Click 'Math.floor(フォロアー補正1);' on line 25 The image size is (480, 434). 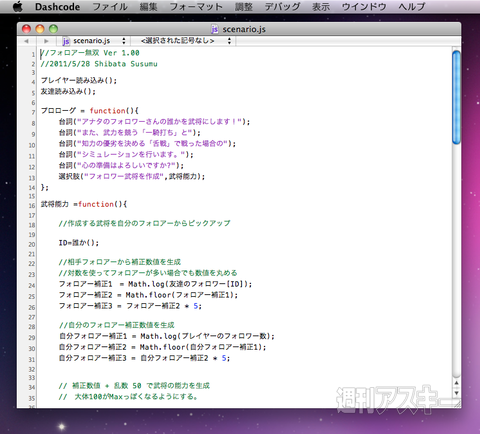coord(182,295)
